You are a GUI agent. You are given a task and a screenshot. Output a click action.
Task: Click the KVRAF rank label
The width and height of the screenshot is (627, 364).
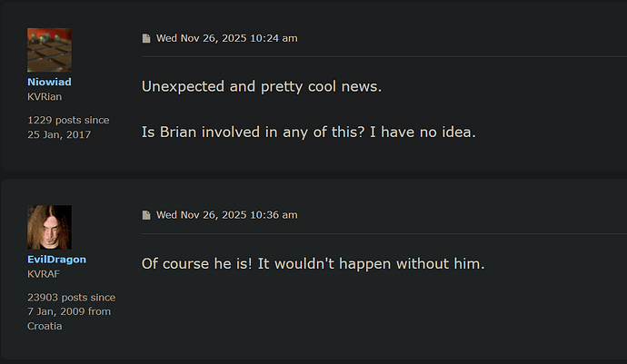pos(42,273)
